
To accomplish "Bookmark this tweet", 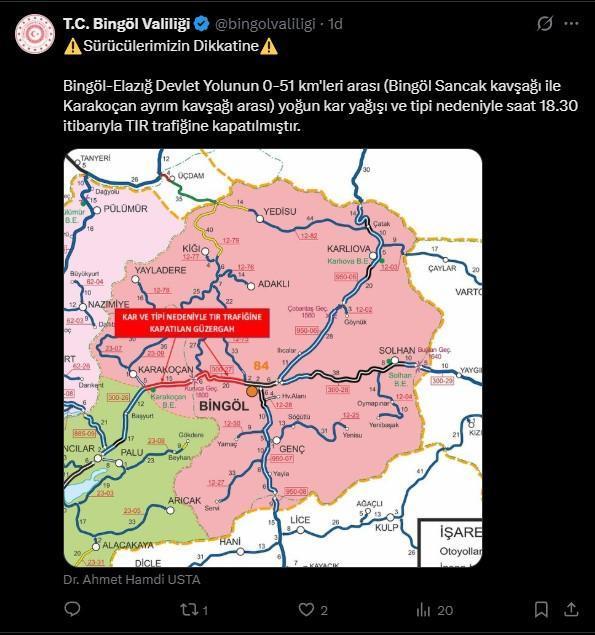I will coord(541,609).
